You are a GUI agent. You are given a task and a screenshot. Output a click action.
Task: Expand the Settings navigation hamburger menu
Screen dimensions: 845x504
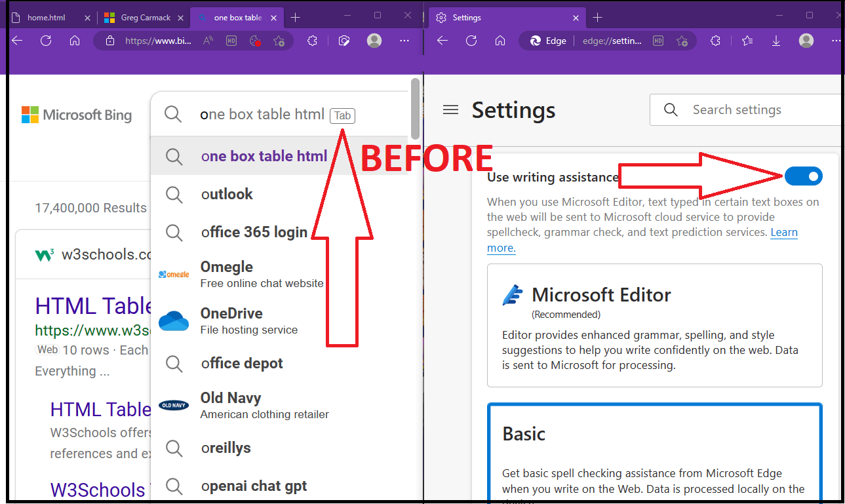click(x=450, y=110)
